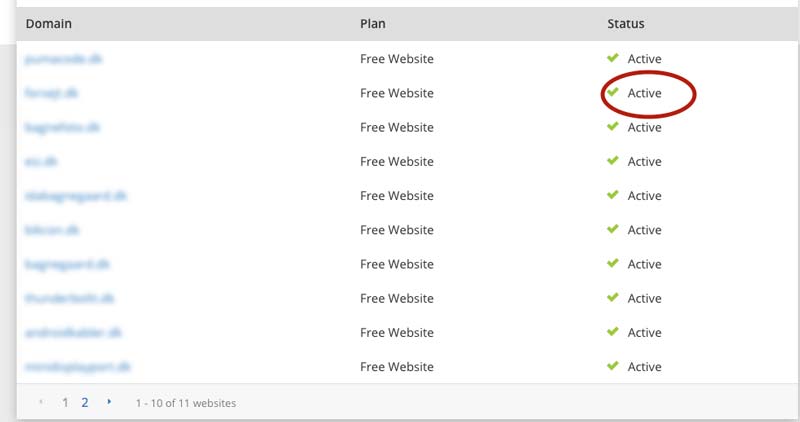Click the green checkmark inside the red circle
This screenshot has width=800, height=422.
(613, 93)
